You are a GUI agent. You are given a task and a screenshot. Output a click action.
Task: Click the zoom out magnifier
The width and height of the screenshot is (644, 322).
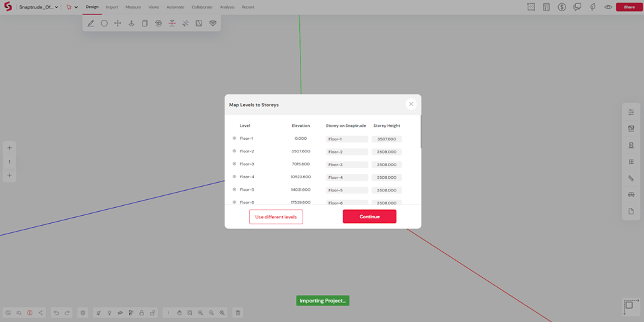[x=211, y=313]
